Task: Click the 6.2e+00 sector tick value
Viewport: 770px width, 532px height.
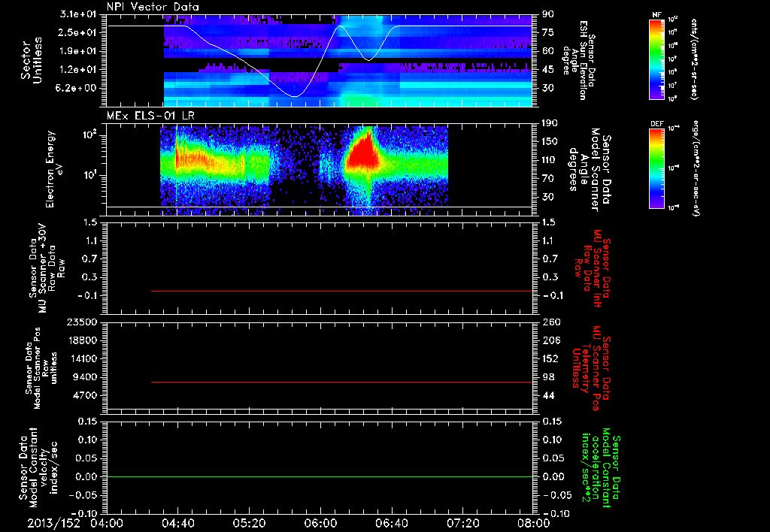Action: click(x=77, y=89)
